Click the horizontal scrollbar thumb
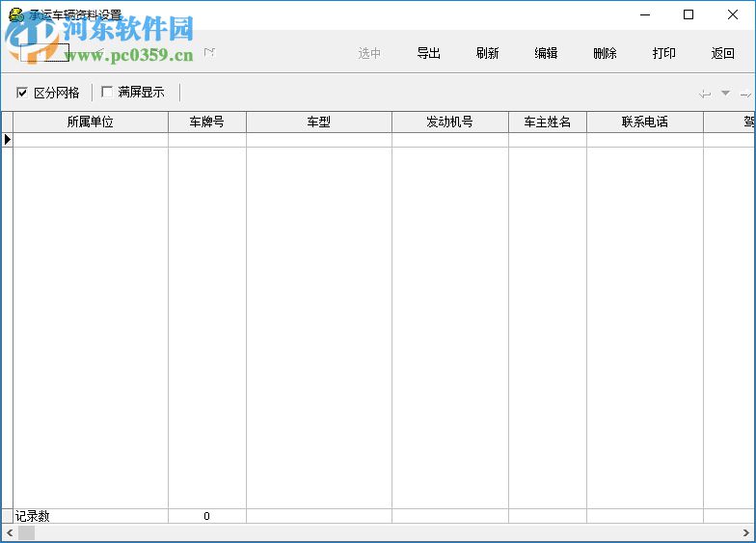 [27, 532]
